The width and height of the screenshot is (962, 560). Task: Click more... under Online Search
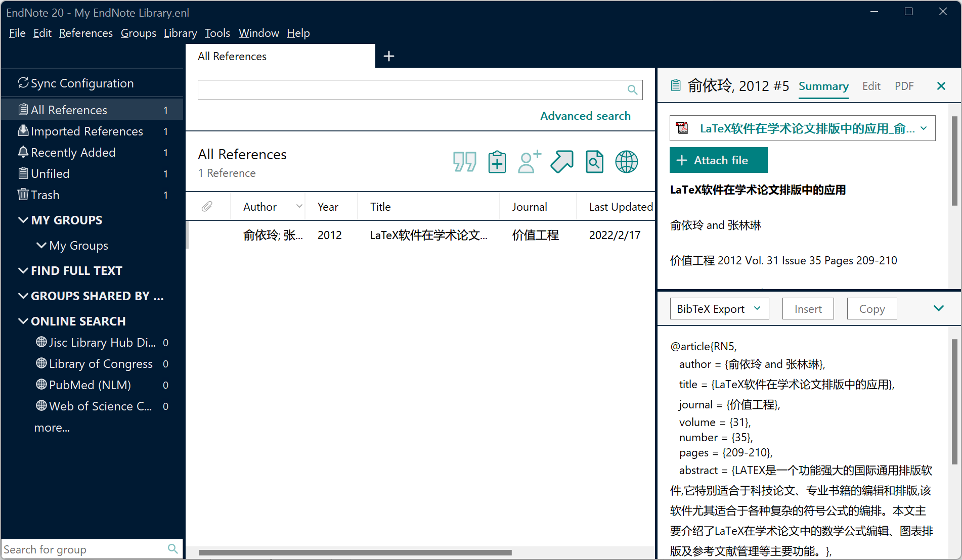[x=52, y=427]
